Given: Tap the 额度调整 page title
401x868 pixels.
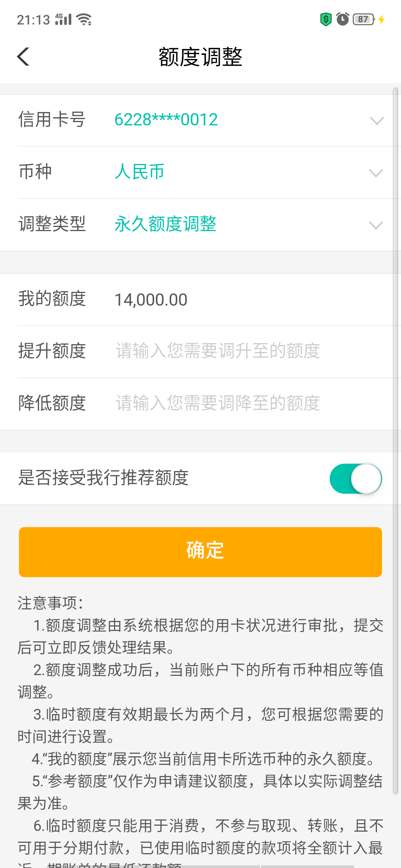Looking at the screenshot, I should click(x=200, y=57).
